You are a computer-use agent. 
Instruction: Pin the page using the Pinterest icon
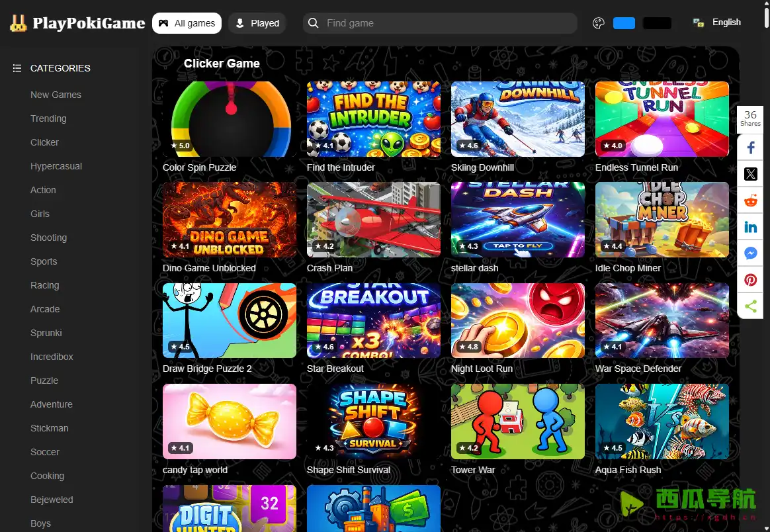(x=750, y=280)
